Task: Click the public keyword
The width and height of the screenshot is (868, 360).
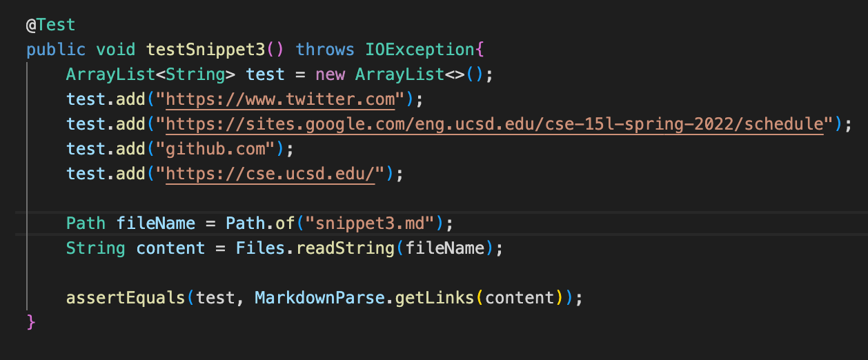Action: (x=56, y=50)
